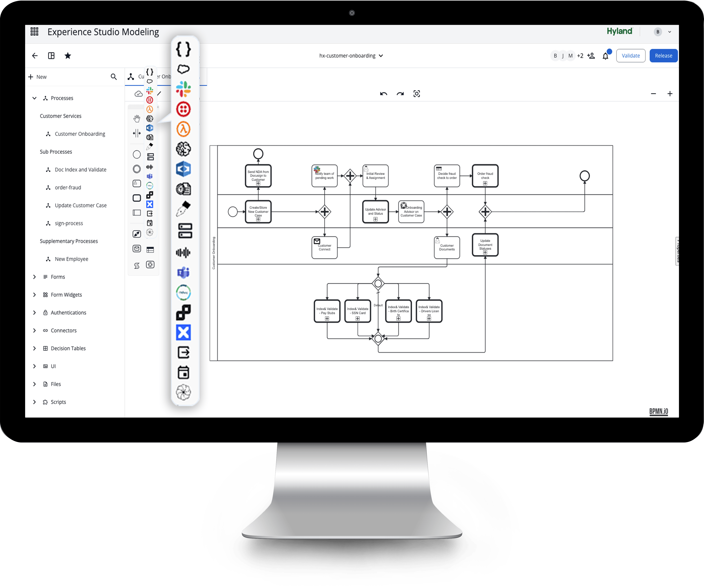This screenshot has height=588, width=704.
Task: Click the fit-to-viewport focus icon
Action: point(416,94)
